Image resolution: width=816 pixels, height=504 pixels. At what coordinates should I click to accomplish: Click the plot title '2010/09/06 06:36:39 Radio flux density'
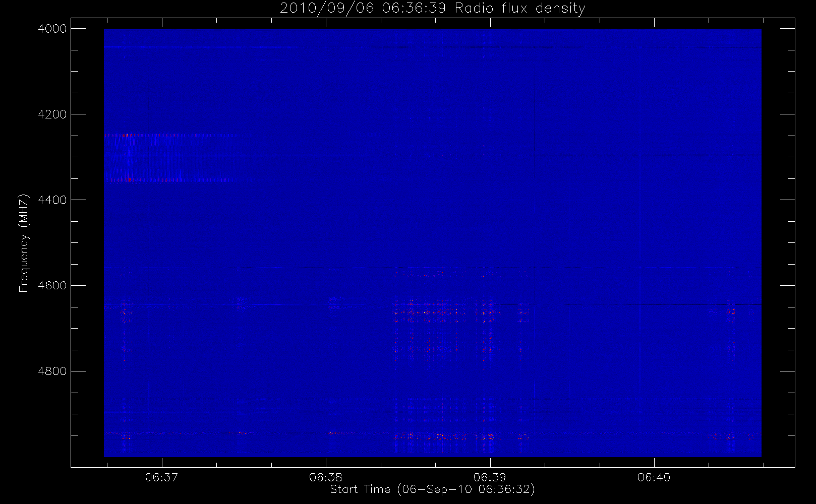[x=432, y=9]
